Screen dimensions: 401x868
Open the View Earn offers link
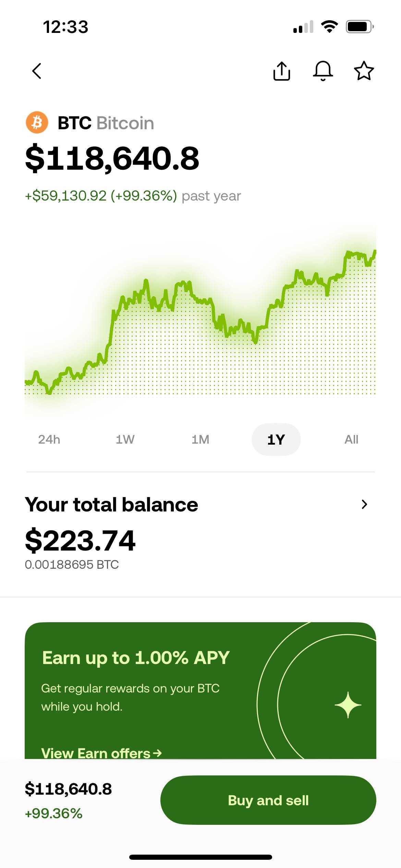tap(101, 753)
